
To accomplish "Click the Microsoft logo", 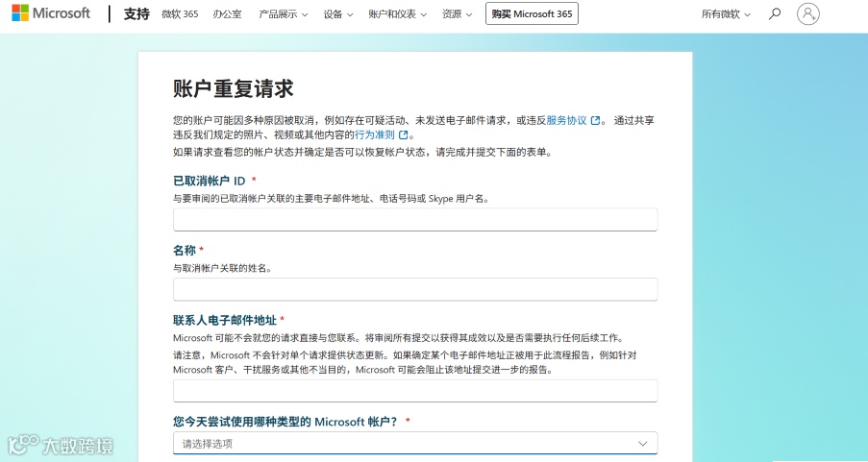I will [x=51, y=13].
